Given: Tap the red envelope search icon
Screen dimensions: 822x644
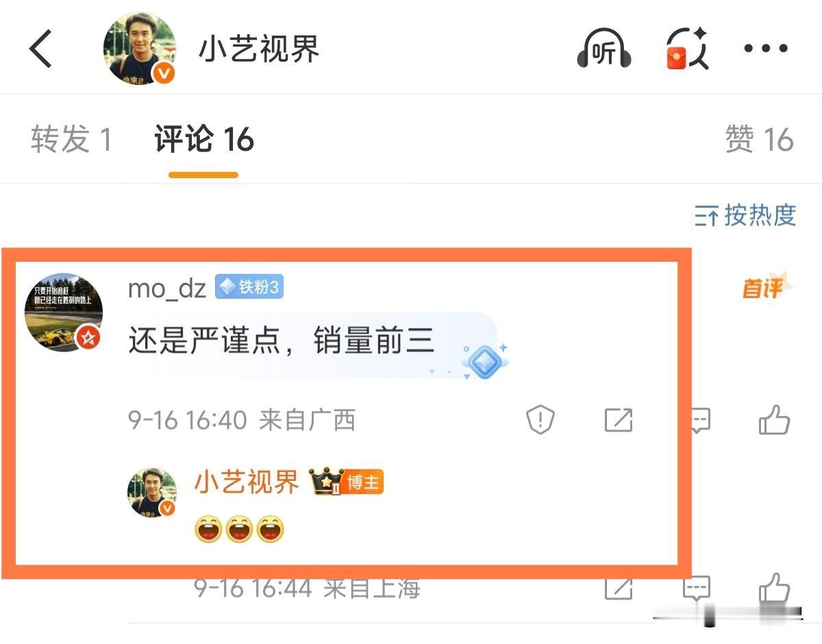Looking at the screenshot, I should coord(687,49).
